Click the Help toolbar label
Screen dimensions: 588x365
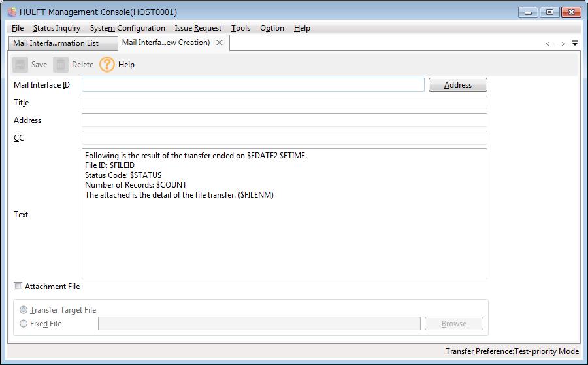pos(126,65)
